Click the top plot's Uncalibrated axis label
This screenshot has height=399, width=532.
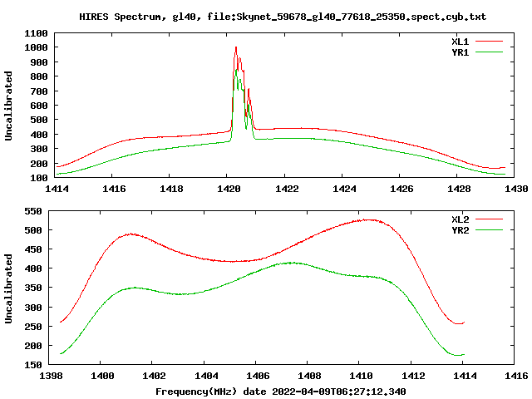(8, 106)
